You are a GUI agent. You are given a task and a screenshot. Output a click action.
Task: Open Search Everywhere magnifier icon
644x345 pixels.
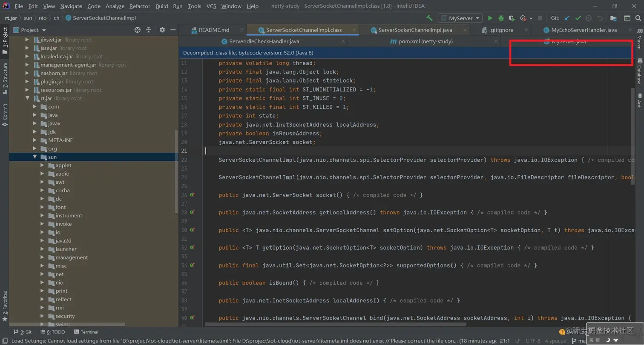point(638,18)
